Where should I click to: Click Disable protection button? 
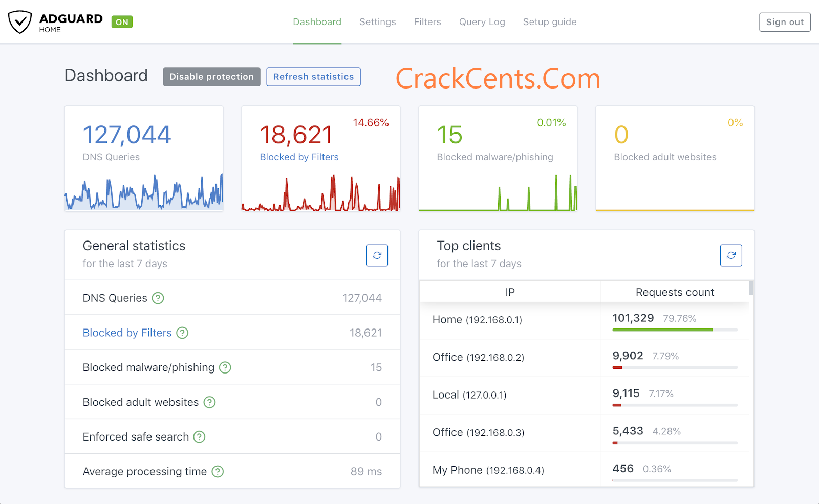[211, 77]
